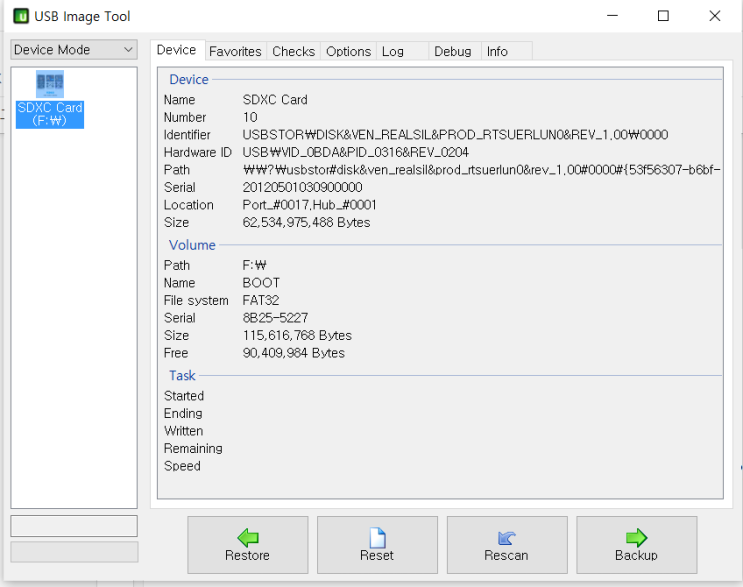The height and width of the screenshot is (587, 743).
Task: Click the Backup button label
Action: [636, 555]
